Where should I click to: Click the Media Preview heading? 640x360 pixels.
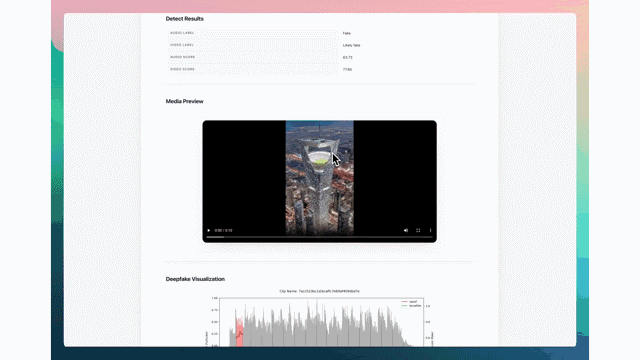click(184, 101)
